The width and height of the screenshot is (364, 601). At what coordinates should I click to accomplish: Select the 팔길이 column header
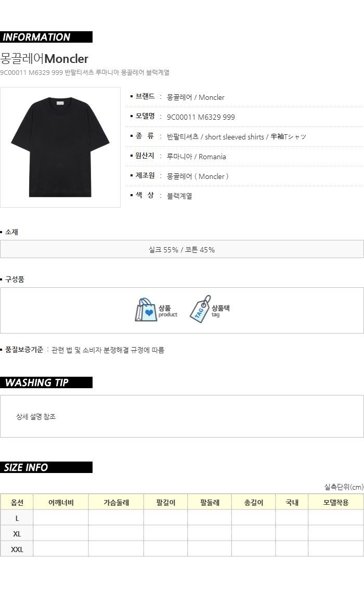[x=165, y=502]
